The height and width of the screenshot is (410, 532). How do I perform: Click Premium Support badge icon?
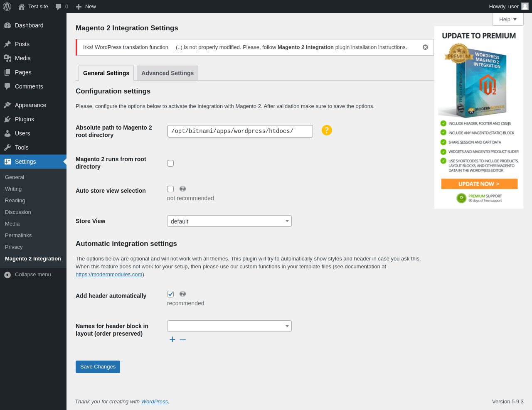point(461,198)
